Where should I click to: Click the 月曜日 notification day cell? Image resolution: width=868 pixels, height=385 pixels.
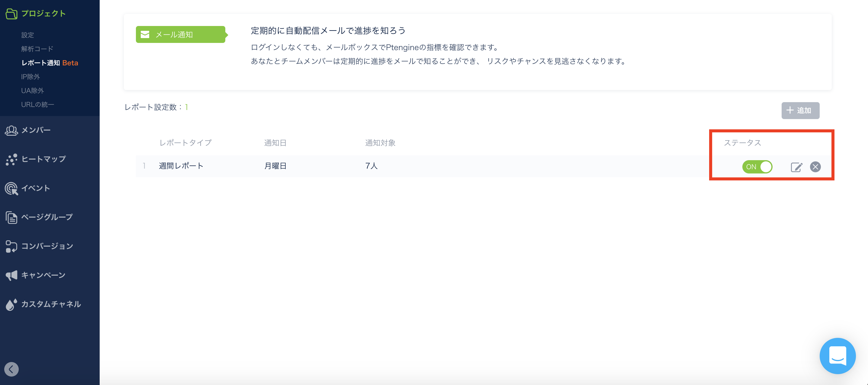coord(275,166)
